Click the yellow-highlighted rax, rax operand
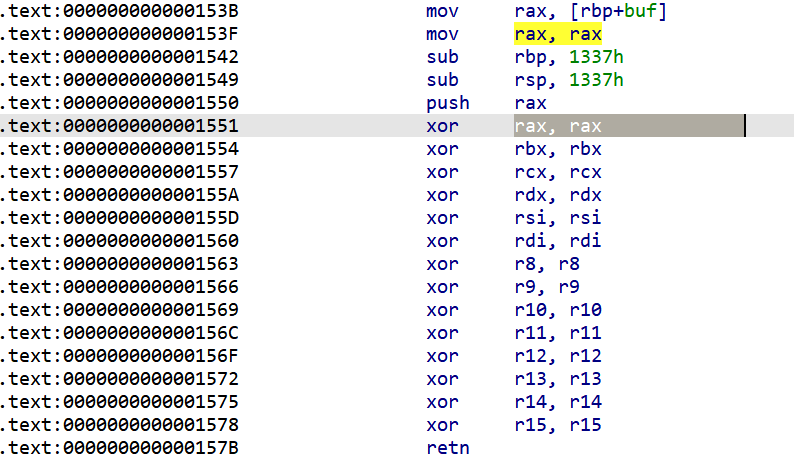The image size is (794, 458). [558, 34]
